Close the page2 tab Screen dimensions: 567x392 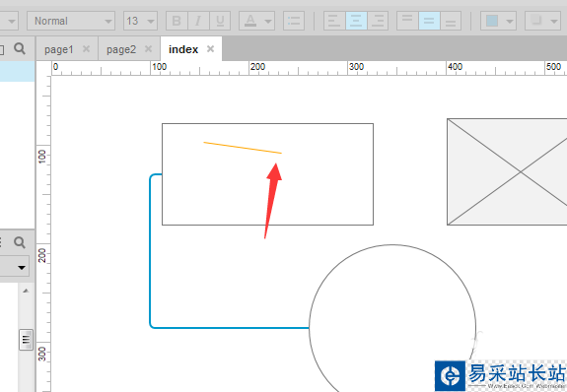[148, 49]
